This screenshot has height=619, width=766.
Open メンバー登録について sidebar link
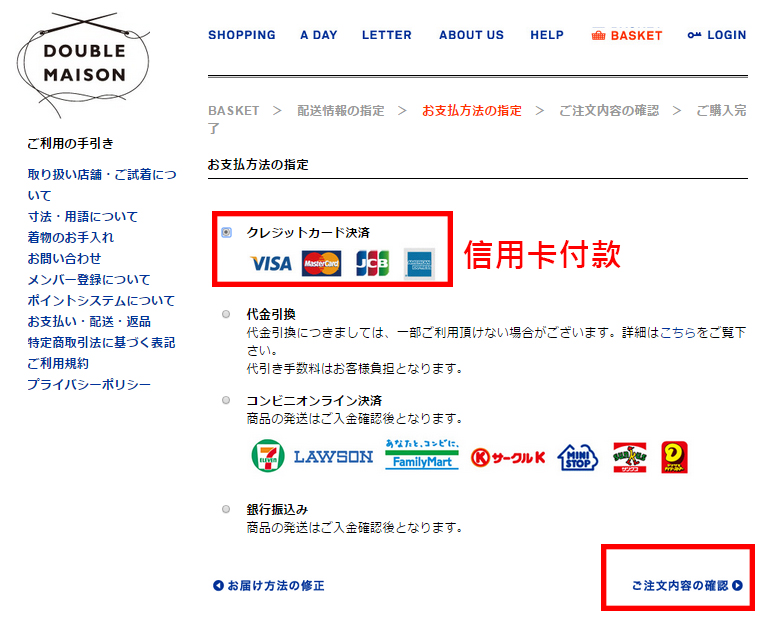(x=88, y=279)
